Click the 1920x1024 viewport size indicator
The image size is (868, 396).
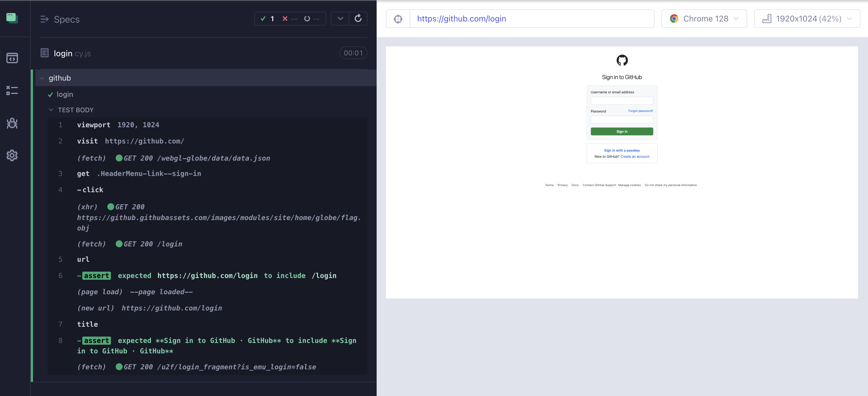pyautogui.click(x=808, y=18)
